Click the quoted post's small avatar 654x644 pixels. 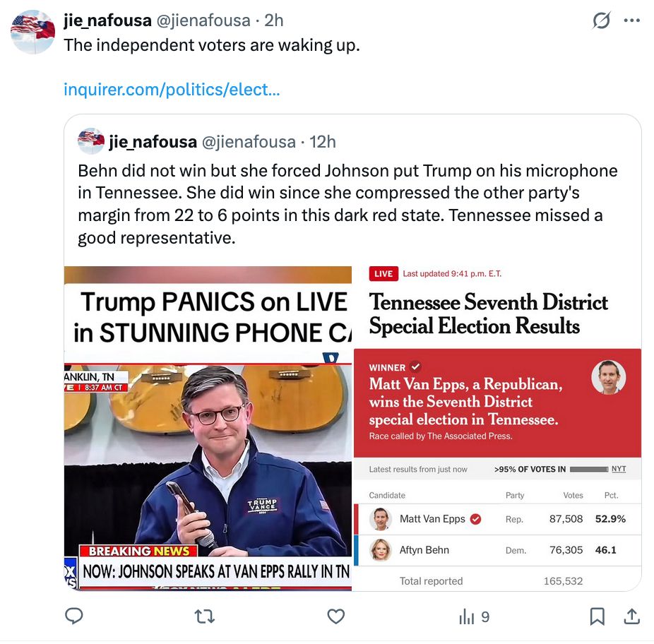coord(91,141)
